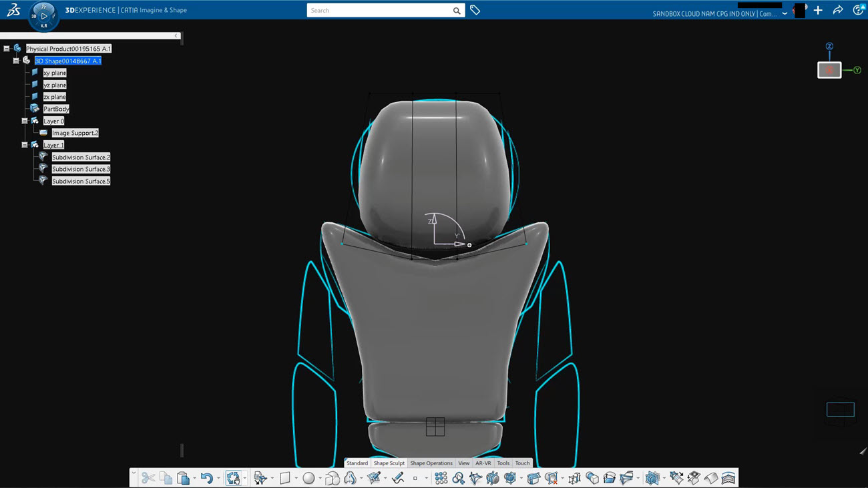The width and height of the screenshot is (868, 488).
Task: Open the credentials dropdown chevron
Action: [x=785, y=13]
